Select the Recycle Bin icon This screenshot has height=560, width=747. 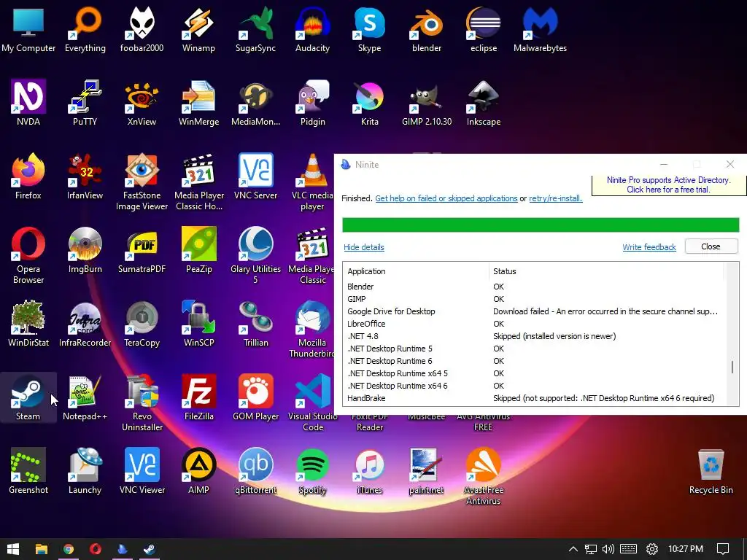pyautogui.click(x=711, y=472)
